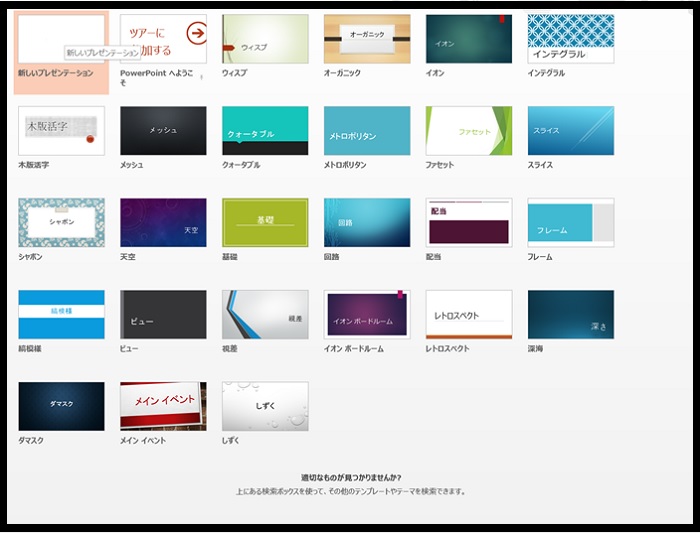Open the ファセット green theme
Screen dimensions: 700x533
[468, 131]
